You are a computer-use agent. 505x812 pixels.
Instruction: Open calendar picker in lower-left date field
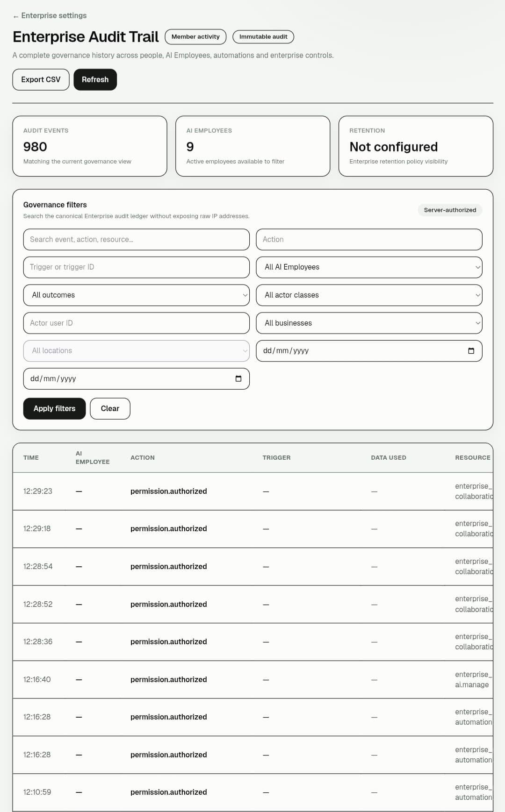coord(238,379)
